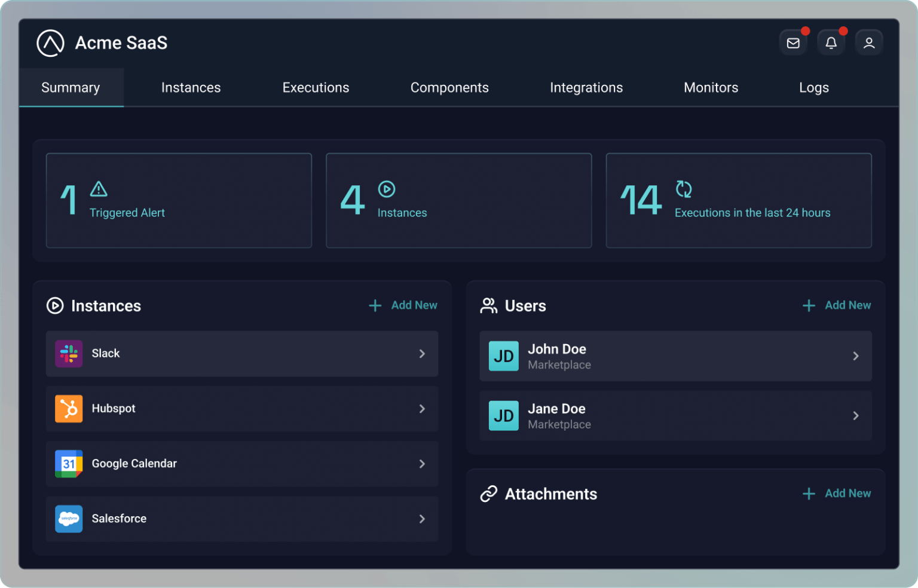Click the Acme SaaS logo icon

(50, 43)
